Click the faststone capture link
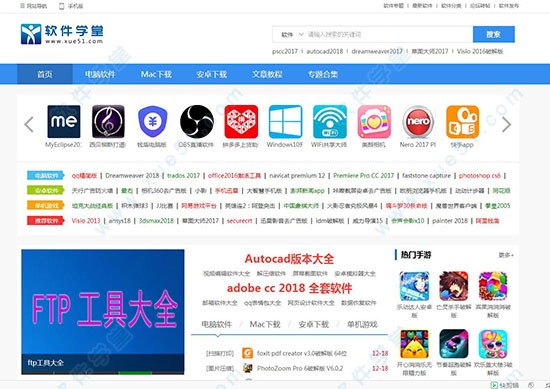Image resolution: width=550 pixels, height=389 pixels. [427, 175]
